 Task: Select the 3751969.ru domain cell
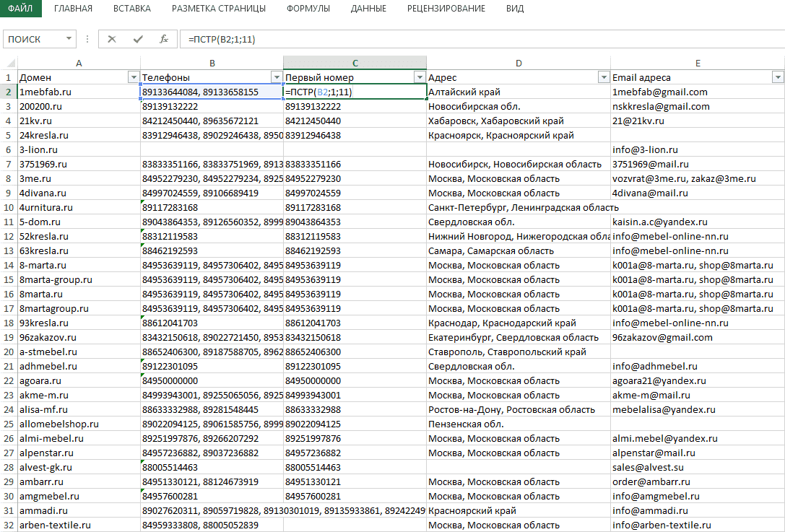(79, 164)
